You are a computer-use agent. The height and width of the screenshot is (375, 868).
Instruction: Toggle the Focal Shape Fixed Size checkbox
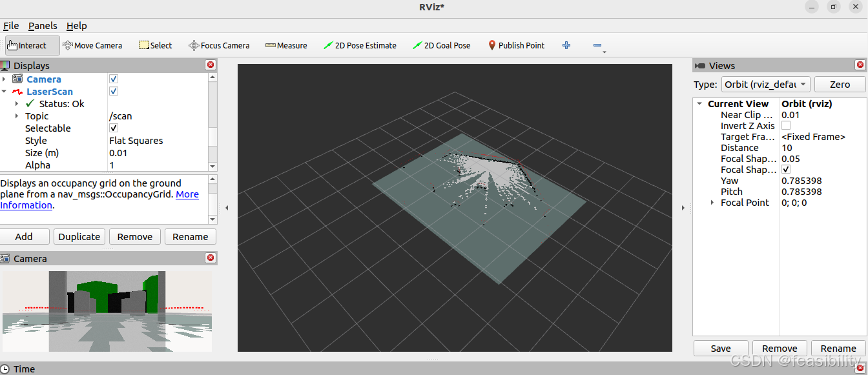(x=786, y=169)
